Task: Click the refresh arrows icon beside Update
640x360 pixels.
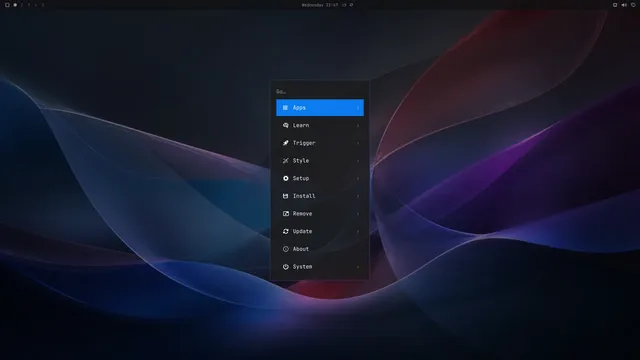Action: (x=285, y=231)
